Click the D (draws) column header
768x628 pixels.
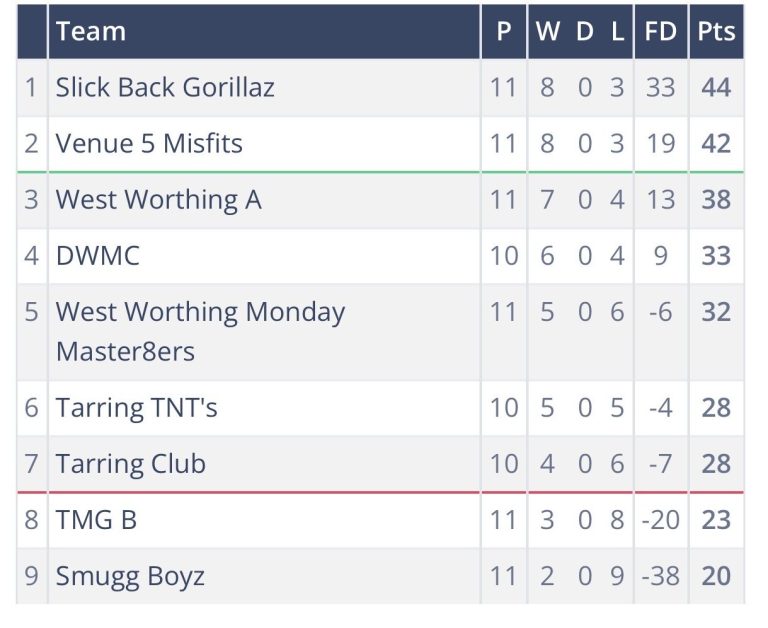click(x=585, y=31)
